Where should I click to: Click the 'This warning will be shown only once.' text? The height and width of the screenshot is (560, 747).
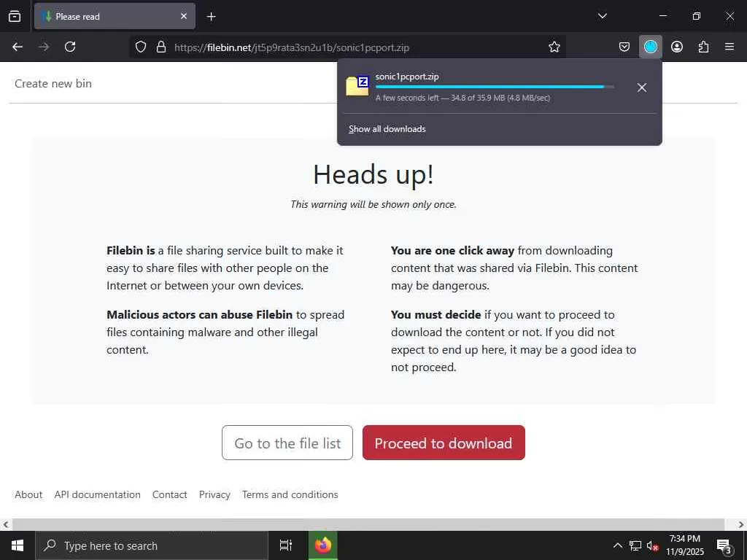(x=373, y=204)
